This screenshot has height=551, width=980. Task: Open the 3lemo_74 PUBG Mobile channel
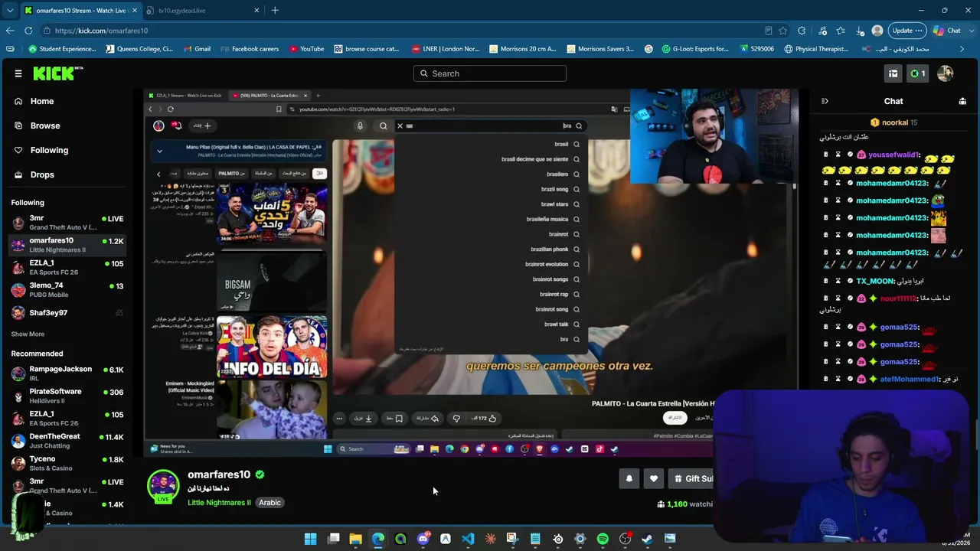pos(67,290)
